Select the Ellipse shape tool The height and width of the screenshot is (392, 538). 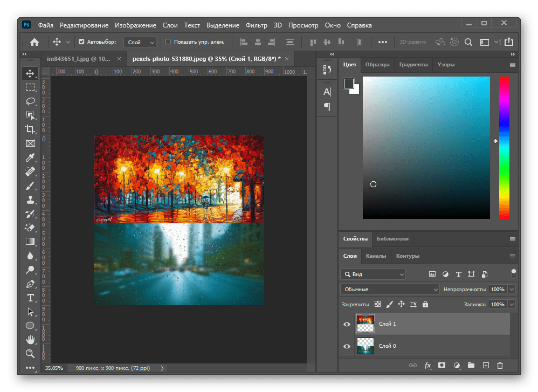click(30, 325)
